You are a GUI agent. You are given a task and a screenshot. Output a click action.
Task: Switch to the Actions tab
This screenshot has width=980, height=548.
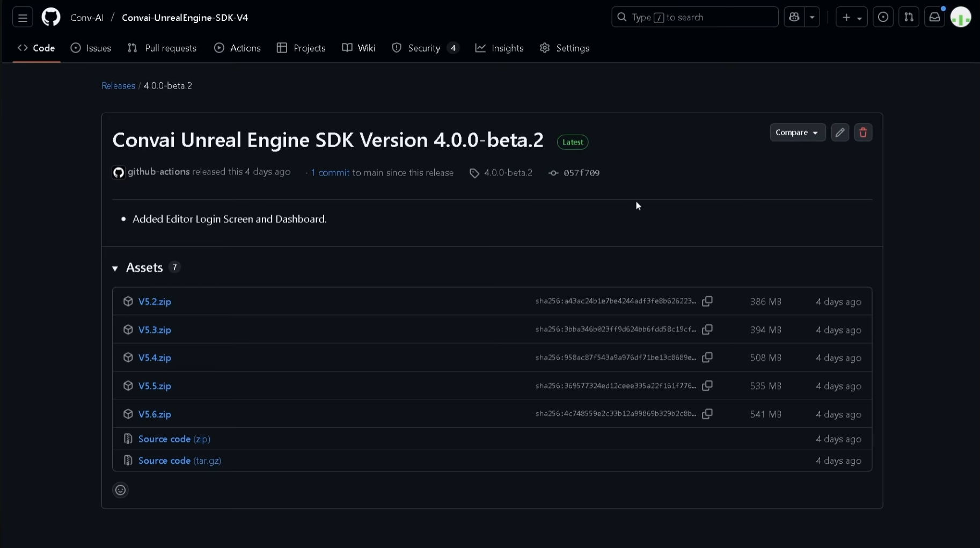coord(237,48)
